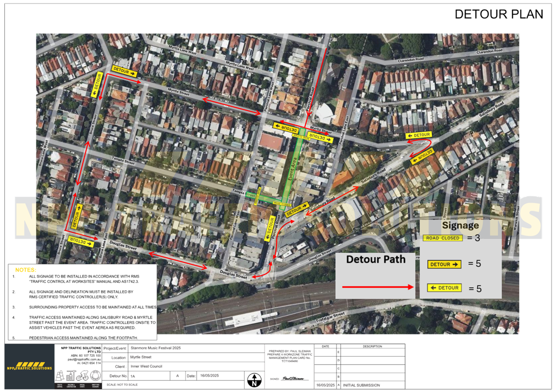The width and height of the screenshot is (555, 392).
Task: Click the DETOUR PLAN title
Action: (498, 14)
